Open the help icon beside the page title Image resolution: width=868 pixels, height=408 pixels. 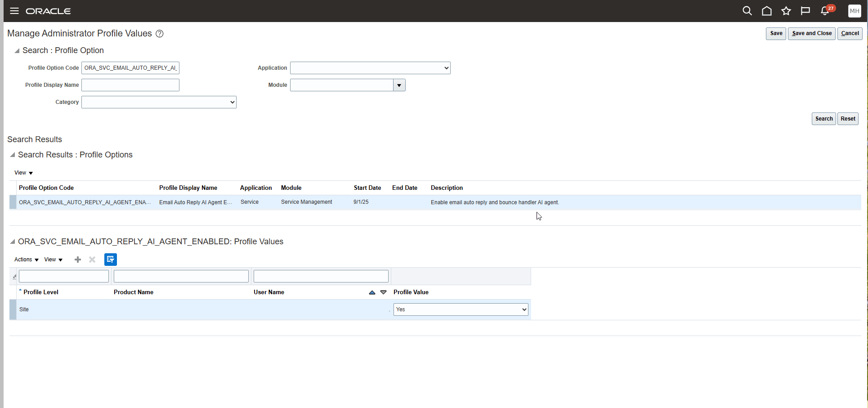(x=159, y=33)
